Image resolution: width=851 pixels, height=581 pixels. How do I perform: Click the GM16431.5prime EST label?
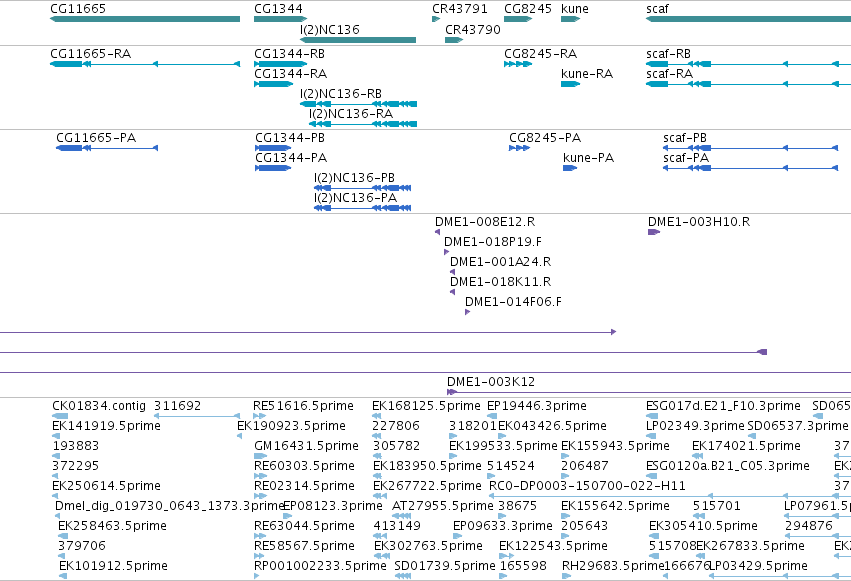coord(306,446)
